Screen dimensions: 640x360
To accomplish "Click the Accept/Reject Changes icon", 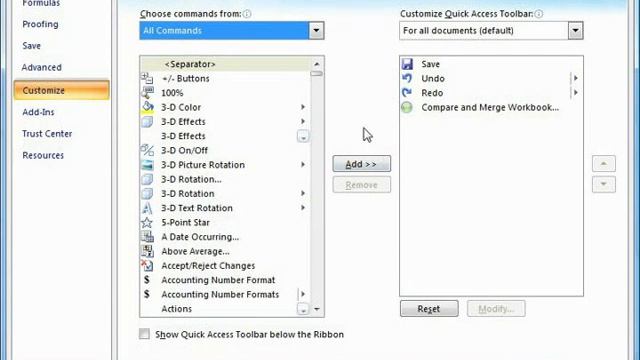I will [x=147, y=265].
